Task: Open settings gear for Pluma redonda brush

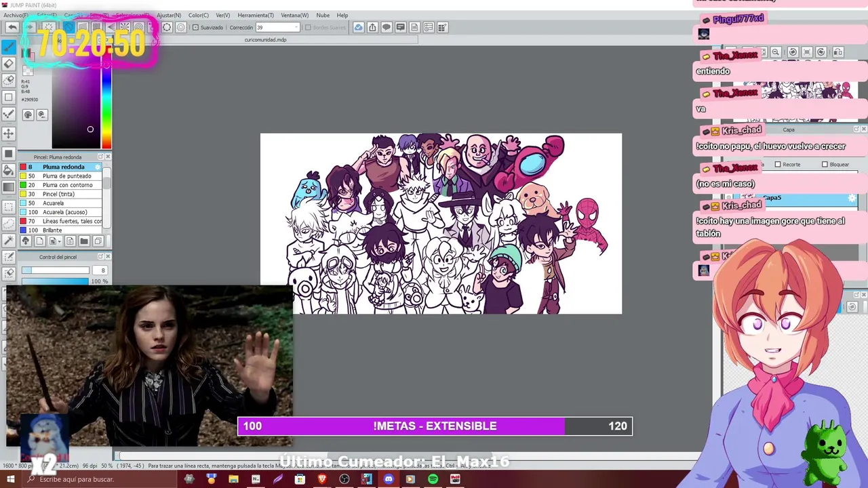Action: (x=98, y=167)
